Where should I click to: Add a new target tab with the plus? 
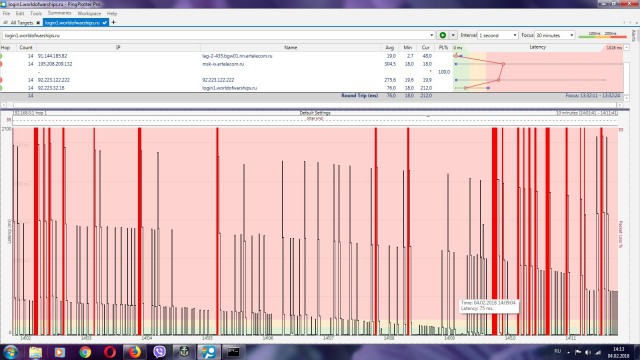[113, 22]
